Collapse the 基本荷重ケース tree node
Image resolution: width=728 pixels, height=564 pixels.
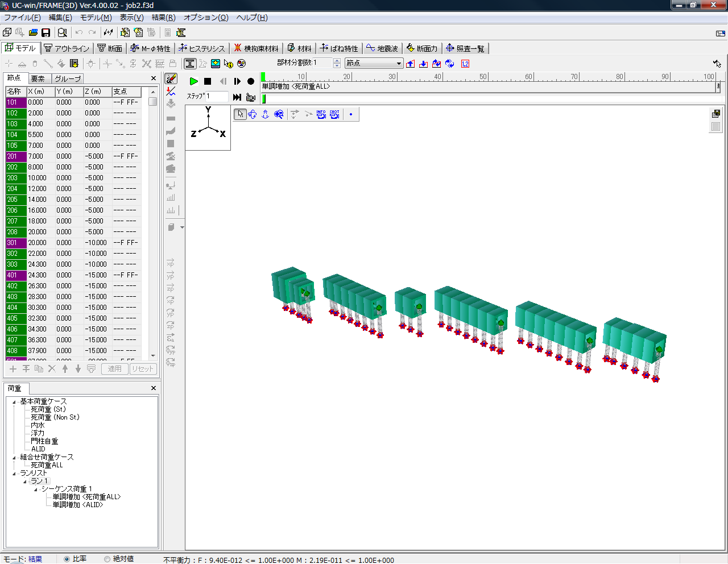[15, 402]
